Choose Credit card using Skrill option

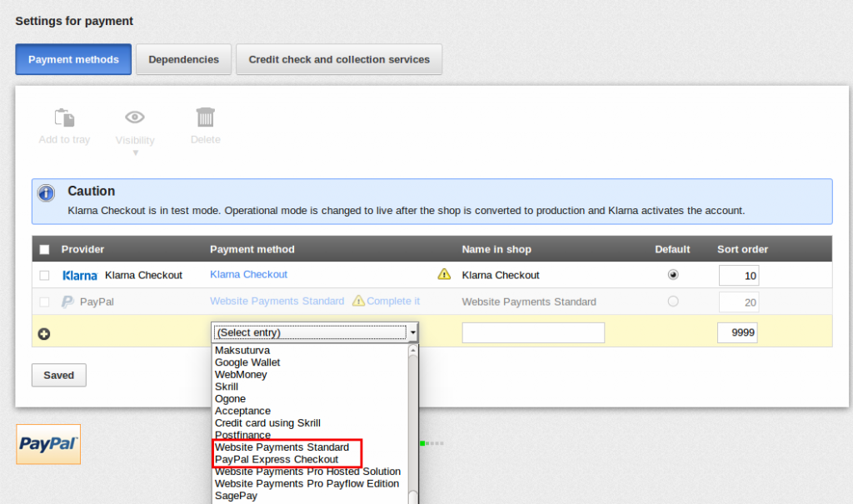(267, 423)
